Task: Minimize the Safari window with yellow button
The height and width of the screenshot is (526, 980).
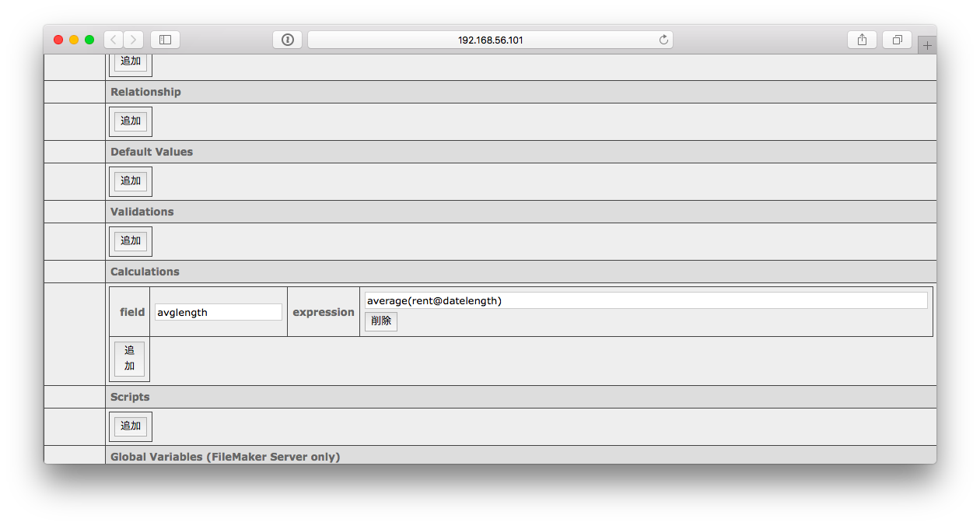Action: pyautogui.click(x=74, y=40)
